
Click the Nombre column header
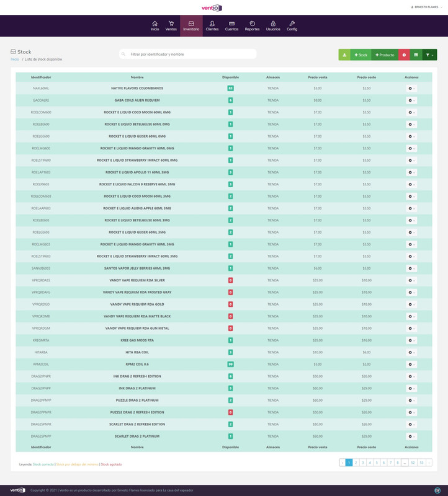pos(137,77)
